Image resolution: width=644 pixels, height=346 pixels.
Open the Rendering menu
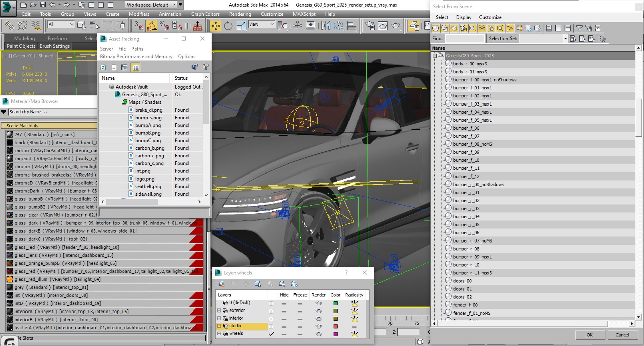(240, 14)
